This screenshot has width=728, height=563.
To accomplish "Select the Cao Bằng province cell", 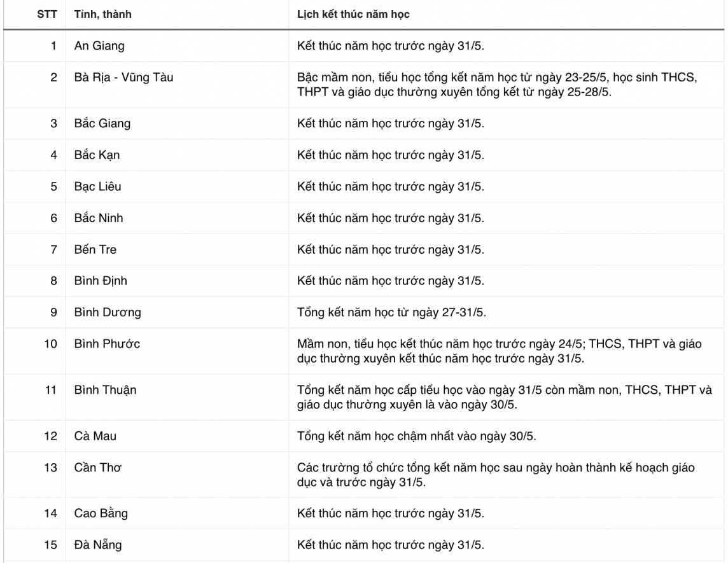I will [x=101, y=513].
